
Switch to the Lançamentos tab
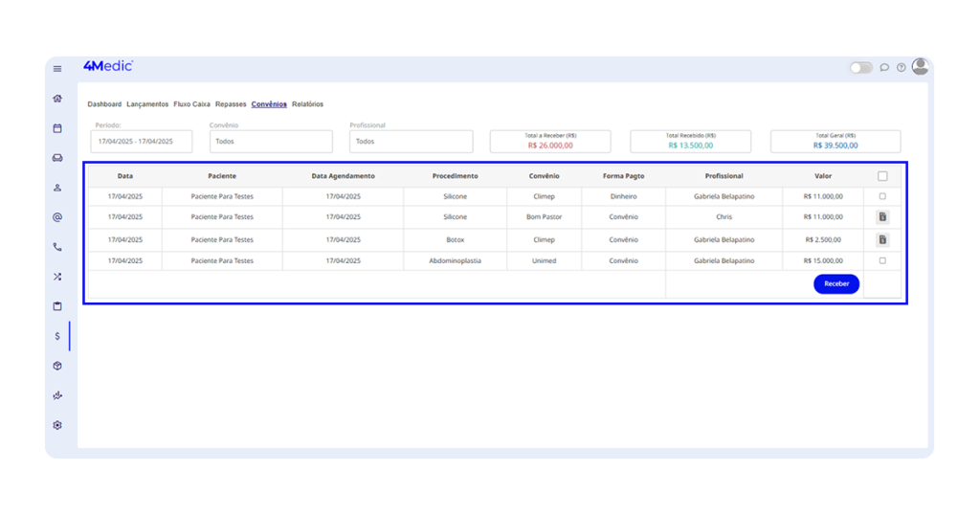pos(147,104)
